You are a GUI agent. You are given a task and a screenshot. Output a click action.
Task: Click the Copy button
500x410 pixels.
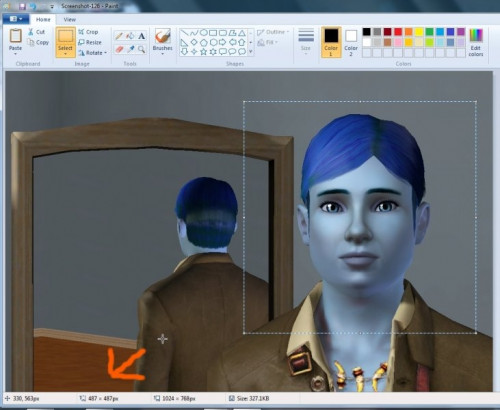(38, 42)
